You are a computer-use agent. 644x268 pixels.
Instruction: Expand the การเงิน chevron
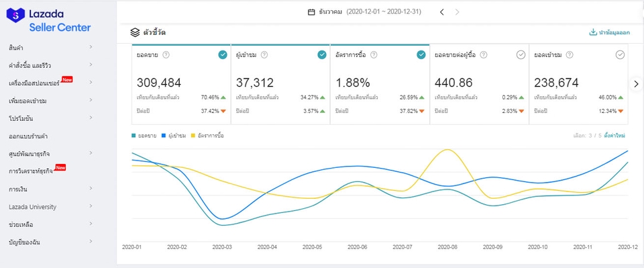91,189
